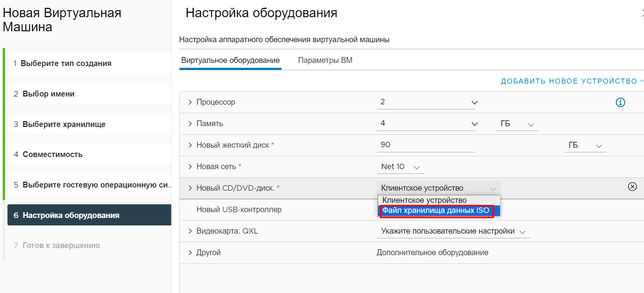This screenshot has height=293, width=644.
Task: Click the Видеокарта: QXL label
Action: coord(227,231)
